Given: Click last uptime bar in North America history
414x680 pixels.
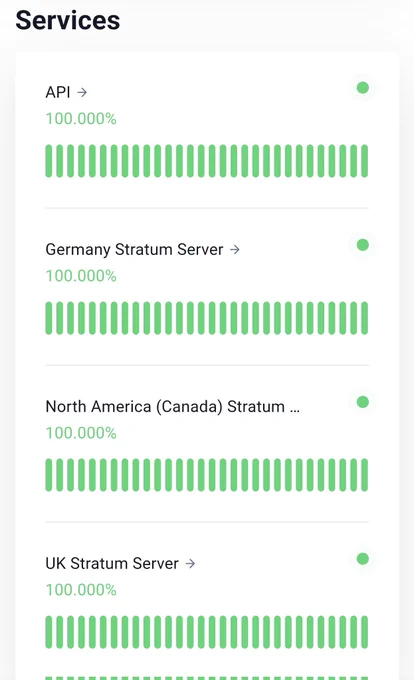Looking at the screenshot, I should pyautogui.click(x=365, y=475).
